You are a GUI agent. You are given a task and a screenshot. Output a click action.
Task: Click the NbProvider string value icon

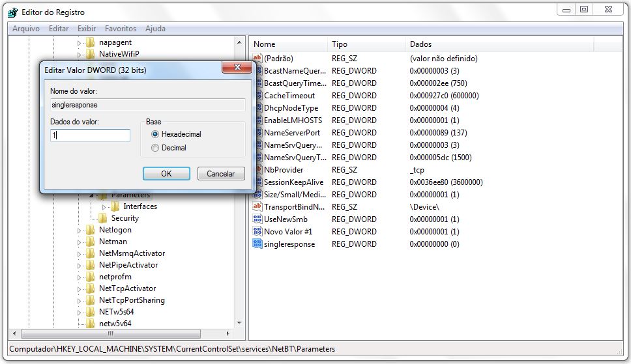[x=257, y=170]
